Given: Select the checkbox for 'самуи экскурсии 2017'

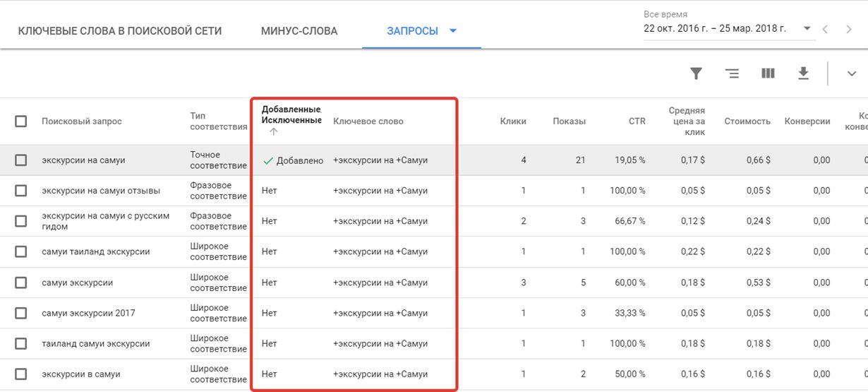Looking at the screenshot, I should [21, 313].
